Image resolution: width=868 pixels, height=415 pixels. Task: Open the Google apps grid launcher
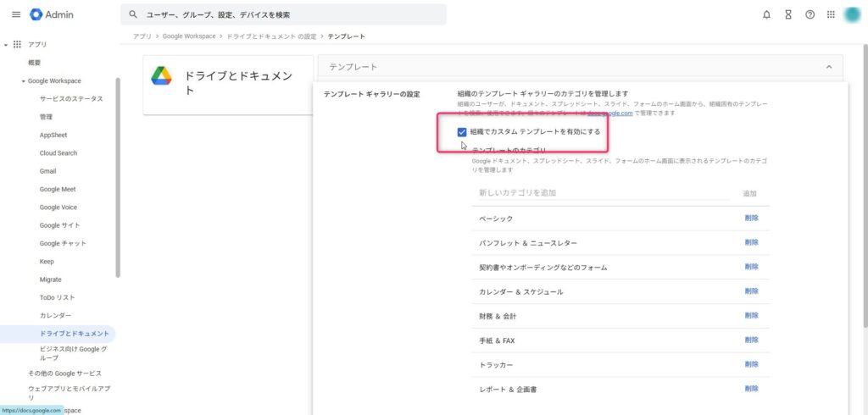coord(831,15)
